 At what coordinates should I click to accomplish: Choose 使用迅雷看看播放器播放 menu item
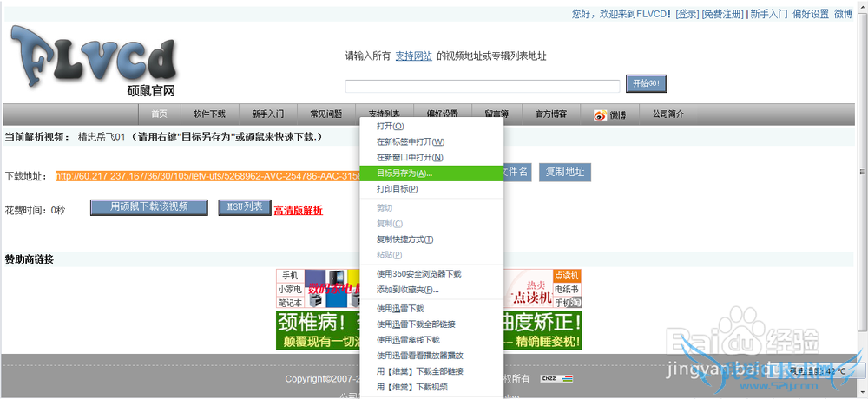coord(431,356)
